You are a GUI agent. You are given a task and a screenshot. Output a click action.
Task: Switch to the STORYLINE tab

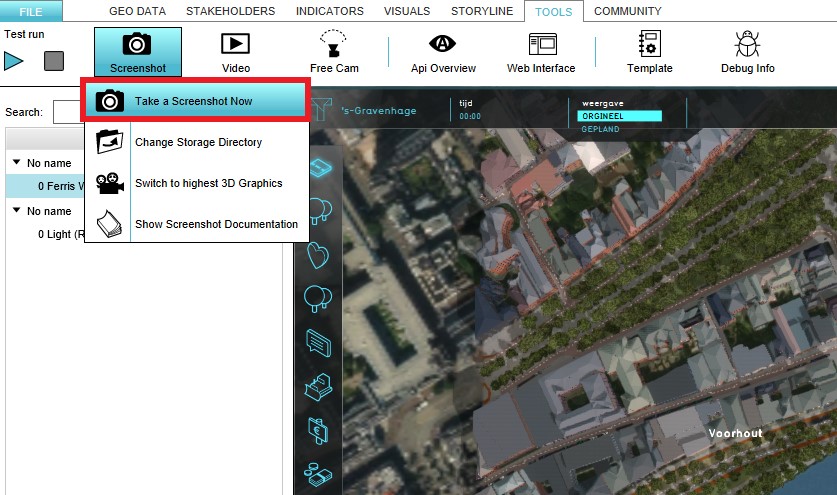[482, 11]
